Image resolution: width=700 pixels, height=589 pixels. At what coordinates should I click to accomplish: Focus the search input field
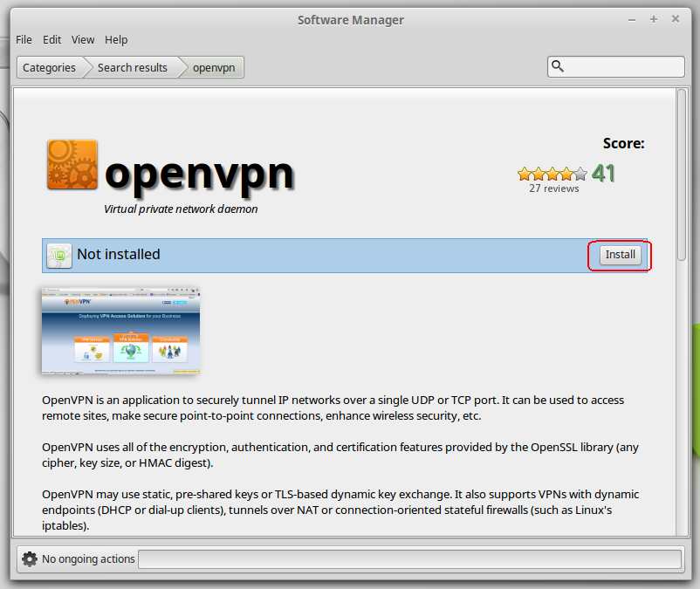point(616,66)
